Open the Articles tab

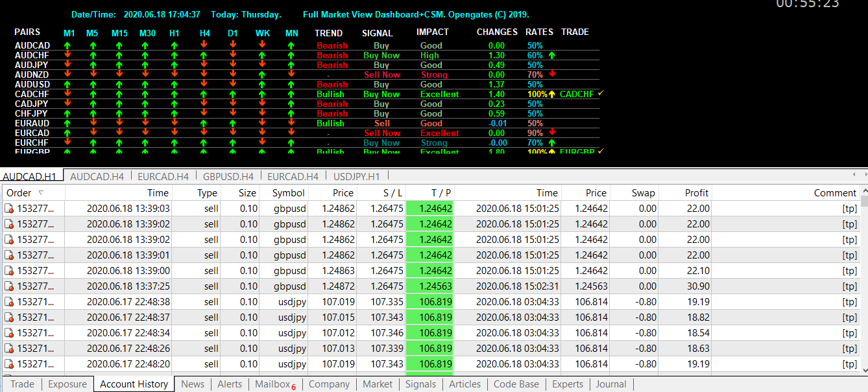tap(465, 384)
